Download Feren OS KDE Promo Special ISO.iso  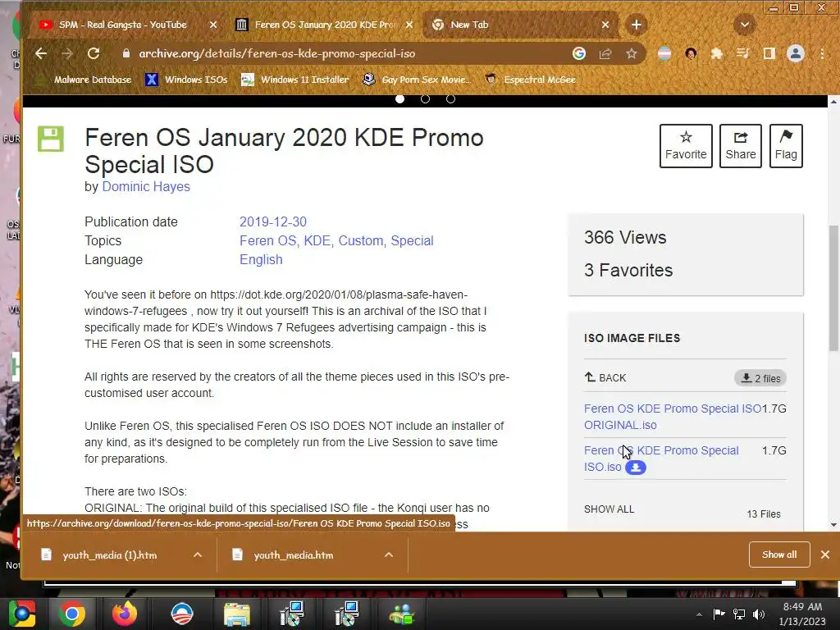tap(661, 459)
